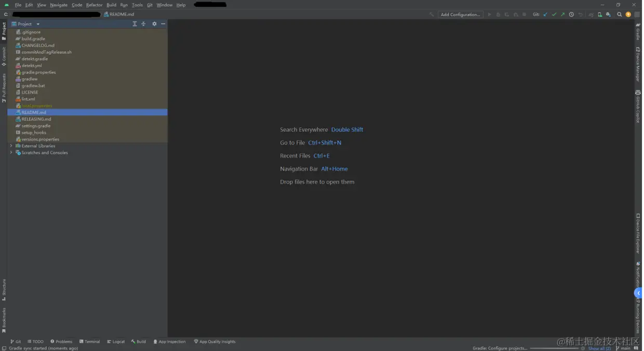
Task: Open the main Git branch selector
Action: coord(623,348)
